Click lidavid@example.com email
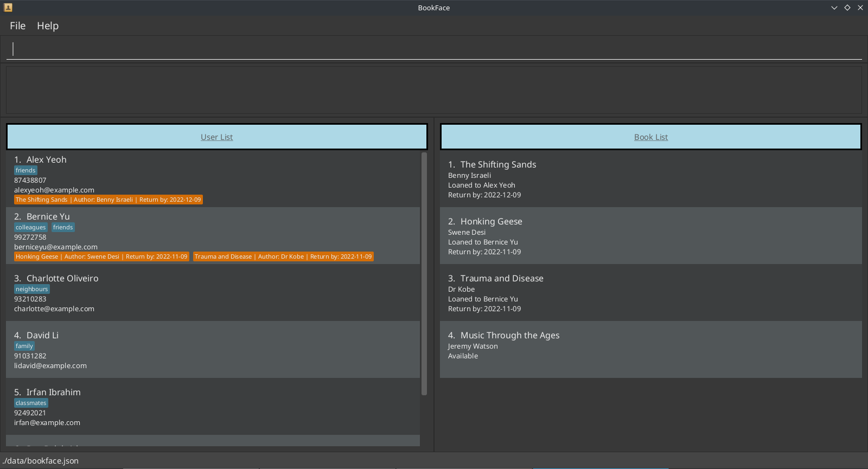This screenshot has height=469, width=868. point(50,365)
